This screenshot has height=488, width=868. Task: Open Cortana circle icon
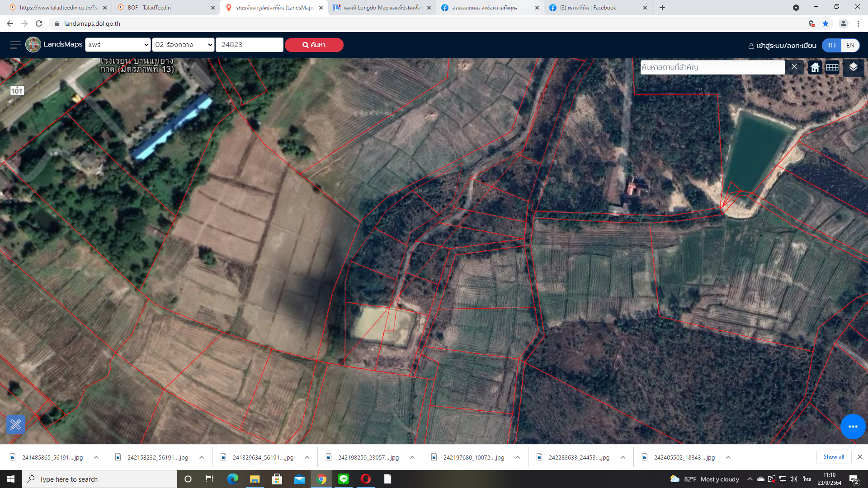click(x=188, y=479)
